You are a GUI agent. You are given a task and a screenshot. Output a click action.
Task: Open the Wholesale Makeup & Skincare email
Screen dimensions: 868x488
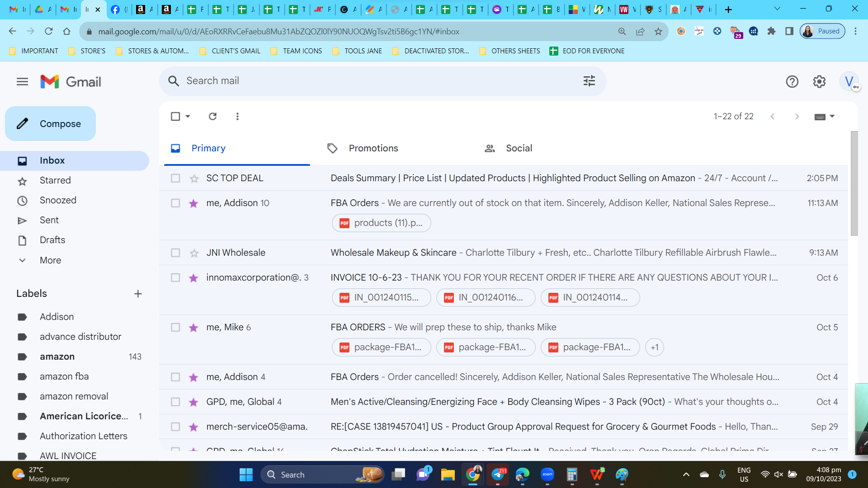point(504,253)
